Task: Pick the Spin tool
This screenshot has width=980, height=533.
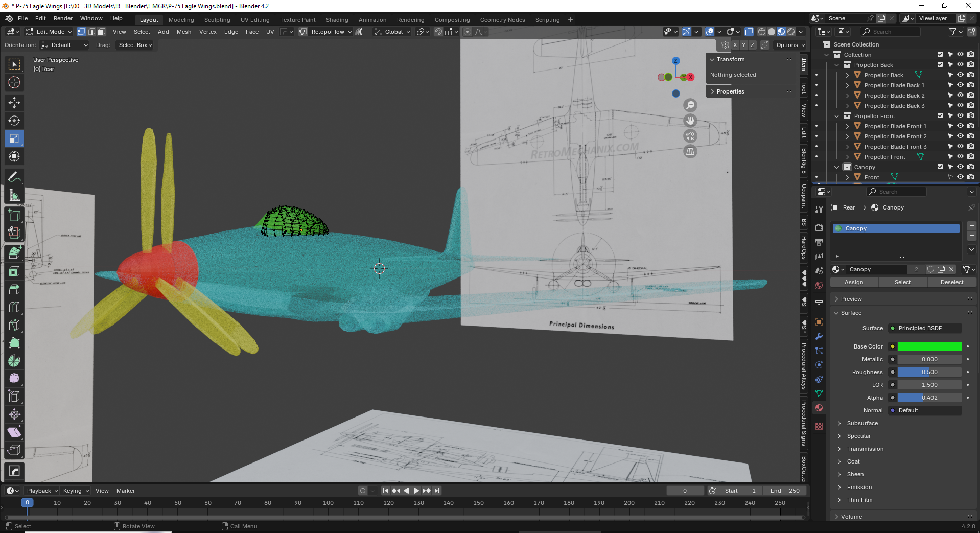Action: [x=14, y=361]
